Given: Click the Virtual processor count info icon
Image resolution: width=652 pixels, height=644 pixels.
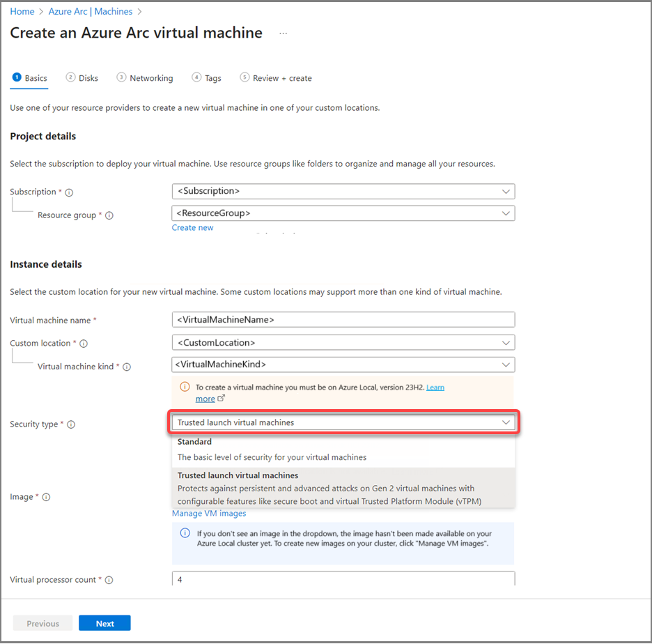Looking at the screenshot, I should tap(109, 581).
